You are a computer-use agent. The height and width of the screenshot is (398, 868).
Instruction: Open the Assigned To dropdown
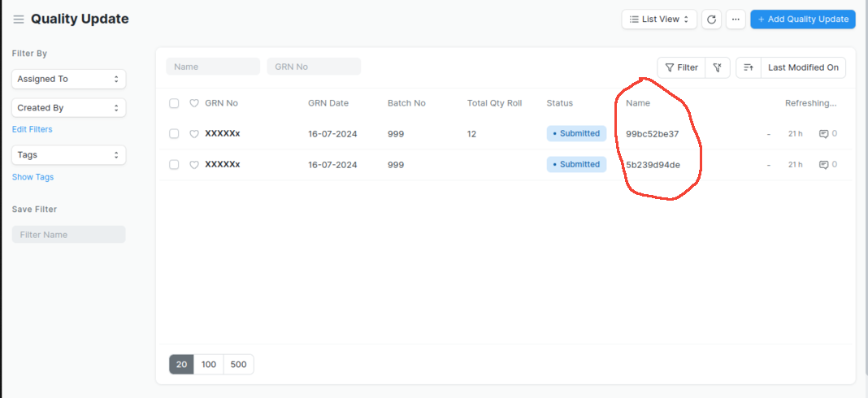[x=68, y=79]
